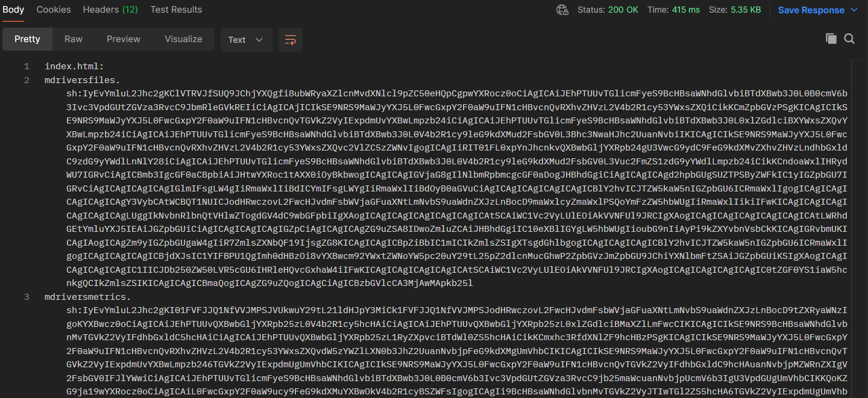Open the language selector showing Text
The height and width of the screenshot is (398, 868).
pos(246,39)
